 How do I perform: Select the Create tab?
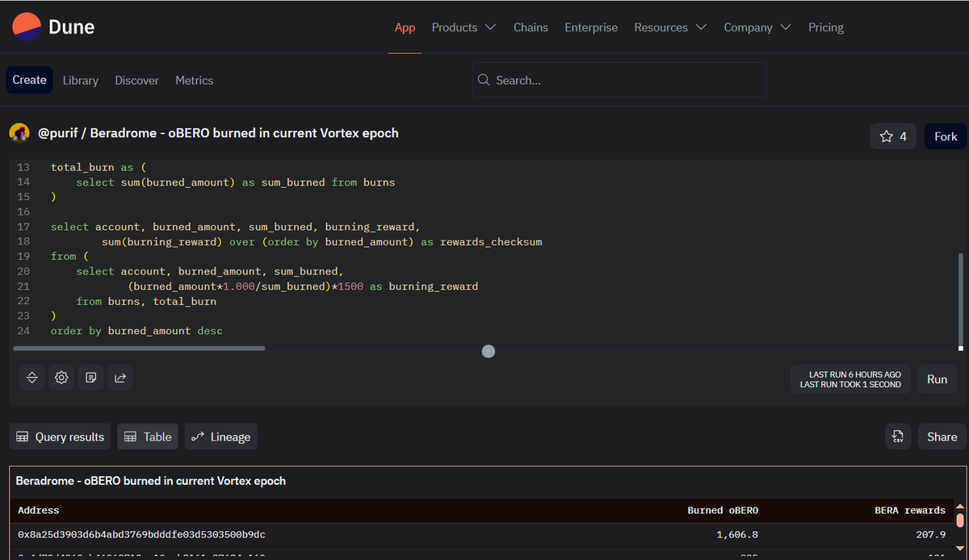30,80
